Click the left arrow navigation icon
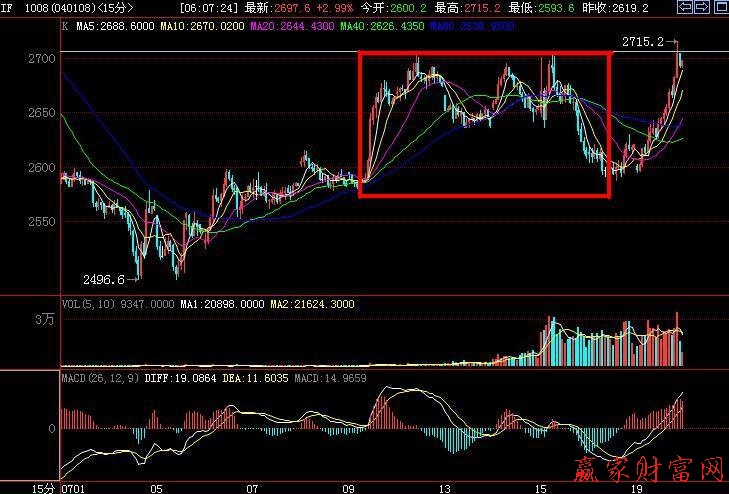The height and width of the screenshot is (494, 729). point(683,7)
